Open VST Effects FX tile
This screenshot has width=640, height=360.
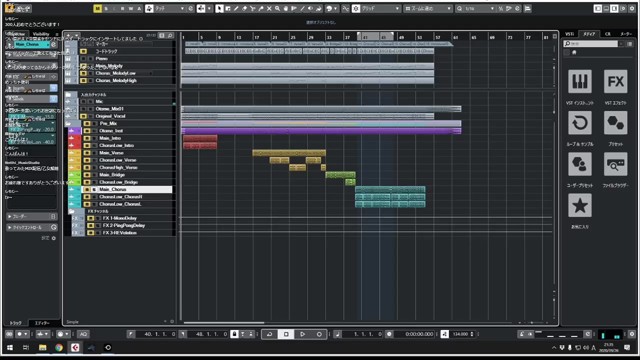[x=616, y=82]
